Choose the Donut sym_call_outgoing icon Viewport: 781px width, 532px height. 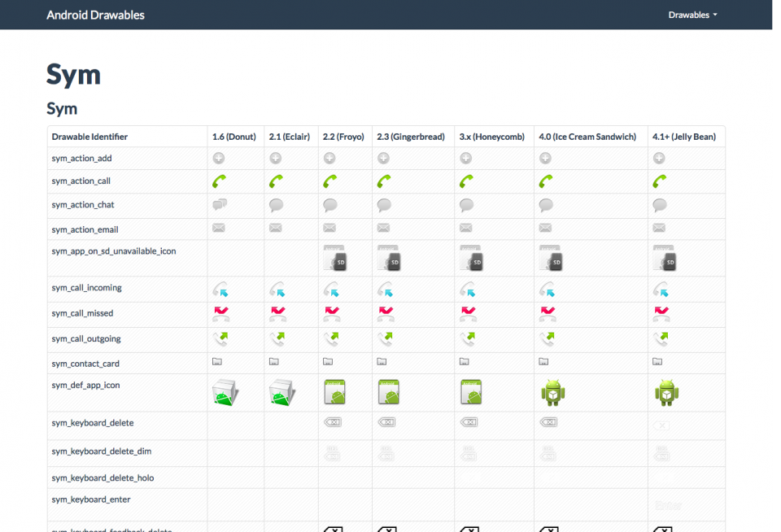pyautogui.click(x=220, y=339)
